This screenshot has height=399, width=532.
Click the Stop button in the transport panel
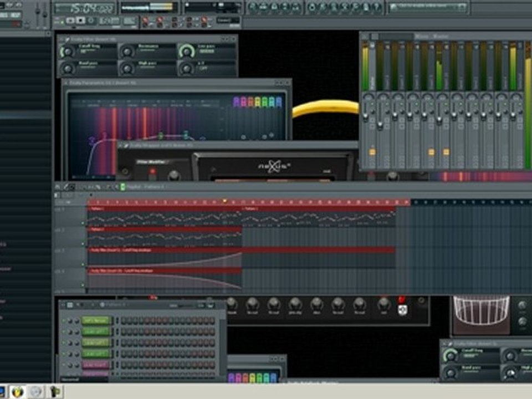80,21
